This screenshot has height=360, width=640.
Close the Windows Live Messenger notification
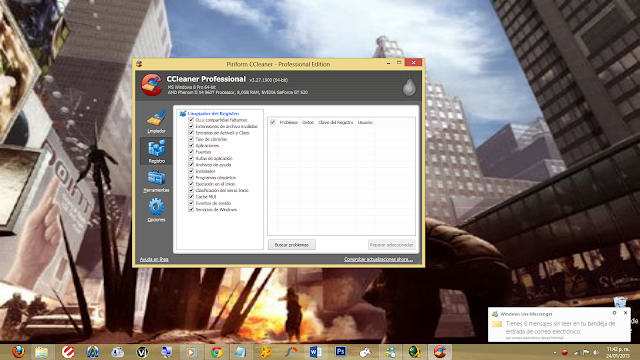625,313
